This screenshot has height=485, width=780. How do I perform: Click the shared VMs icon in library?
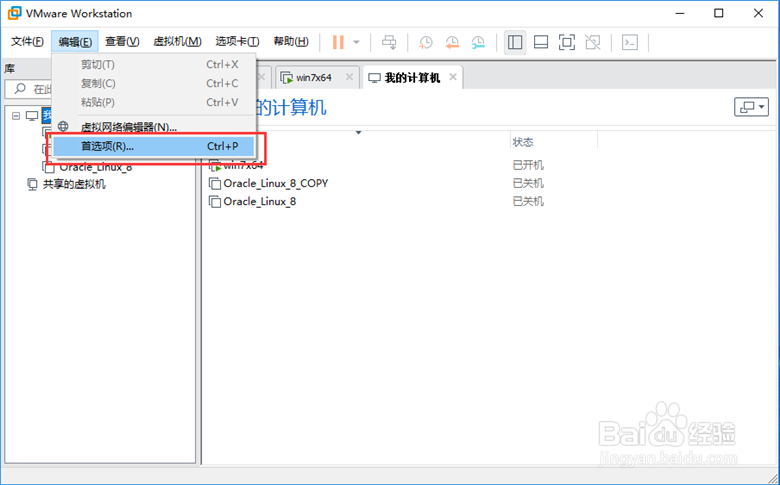(x=32, y=185)
